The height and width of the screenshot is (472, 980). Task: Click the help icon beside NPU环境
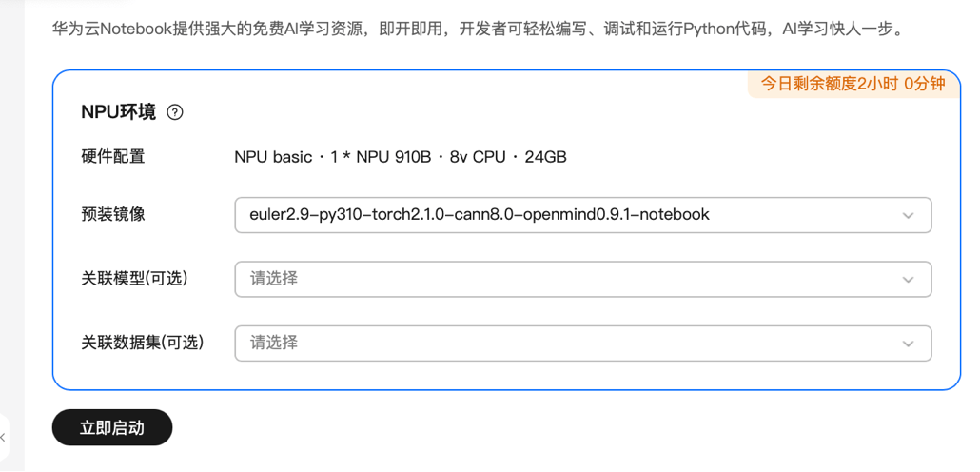[175, 112]
